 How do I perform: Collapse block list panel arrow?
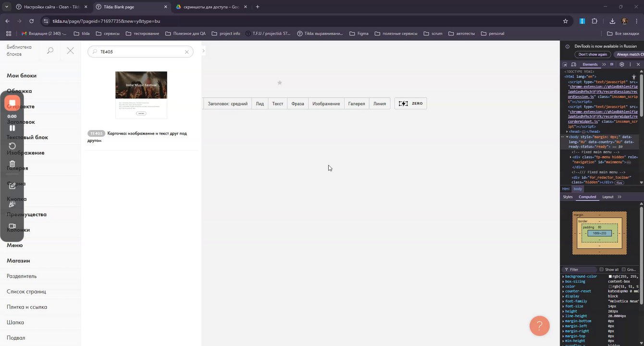[x=204, y=50]
